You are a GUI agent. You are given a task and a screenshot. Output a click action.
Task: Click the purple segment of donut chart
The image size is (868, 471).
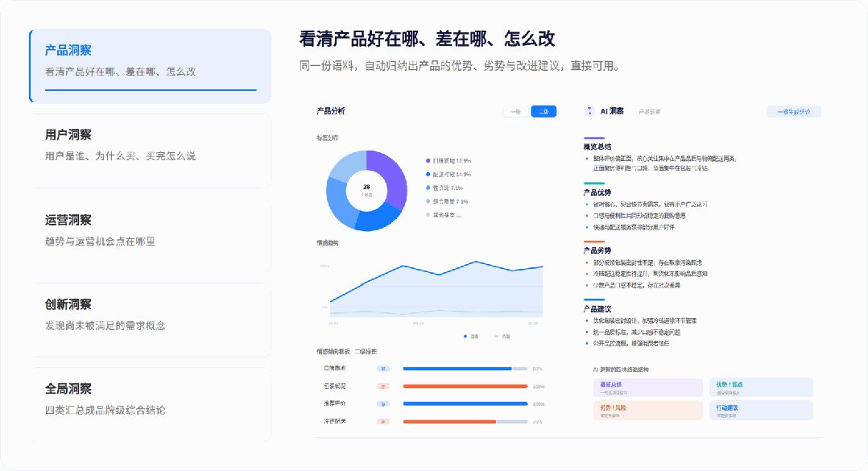(392, 178)
